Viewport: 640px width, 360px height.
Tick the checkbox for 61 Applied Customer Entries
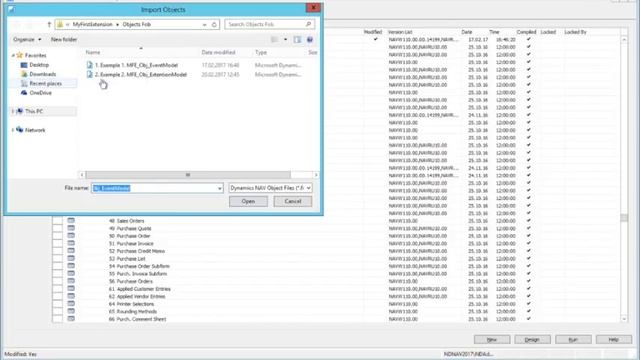click(x=58, y=289)
